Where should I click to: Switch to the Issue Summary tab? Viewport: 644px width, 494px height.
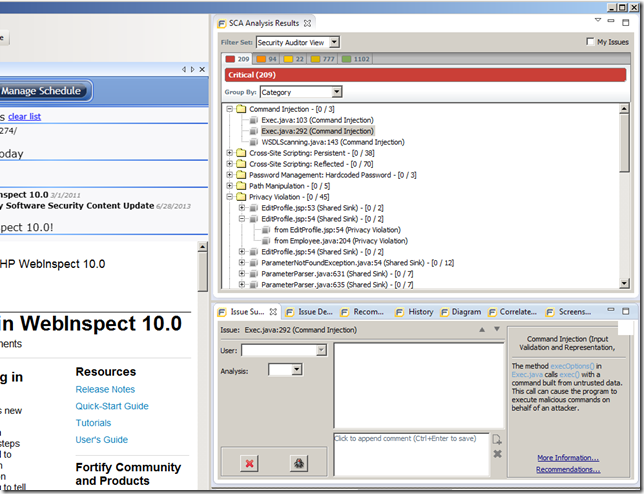(247, 312)
